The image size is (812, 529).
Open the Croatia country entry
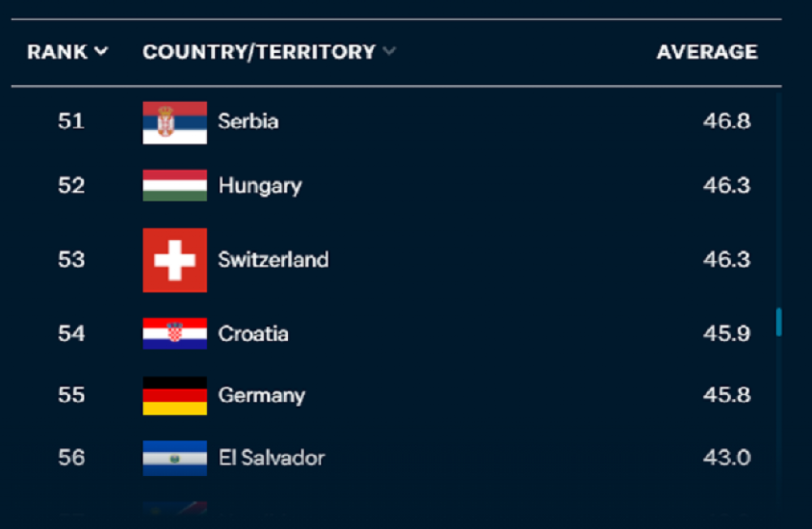coord(254,334)
